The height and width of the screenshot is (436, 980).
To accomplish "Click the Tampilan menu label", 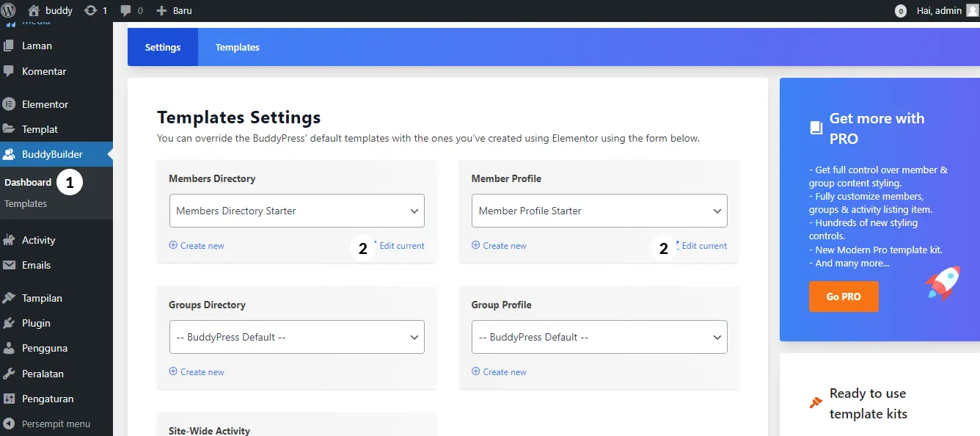I will [42, 298].
